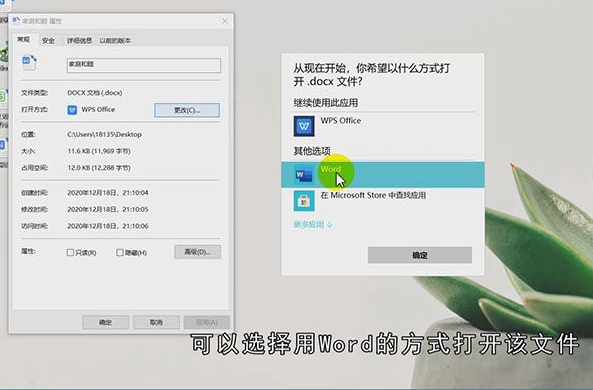Close the 属性 properties dialog
This screenshot has height=390, width=593.
[225, 21]
